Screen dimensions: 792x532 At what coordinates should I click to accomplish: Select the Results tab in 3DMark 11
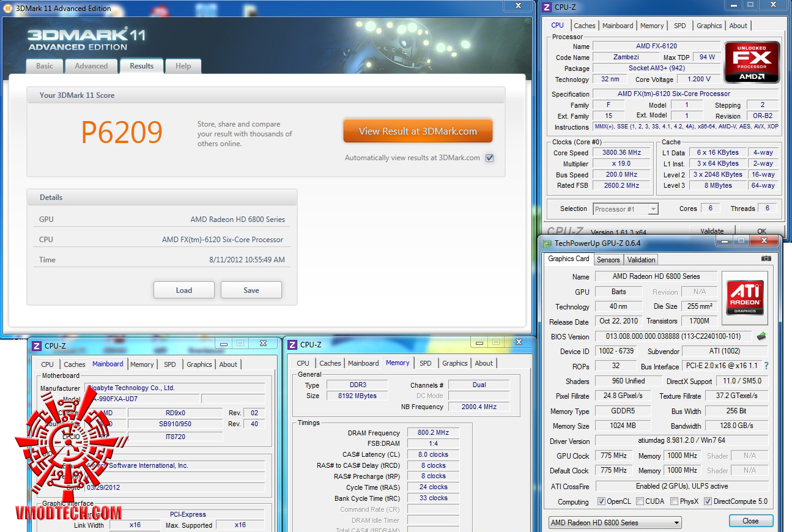click(x=141, y=66)
